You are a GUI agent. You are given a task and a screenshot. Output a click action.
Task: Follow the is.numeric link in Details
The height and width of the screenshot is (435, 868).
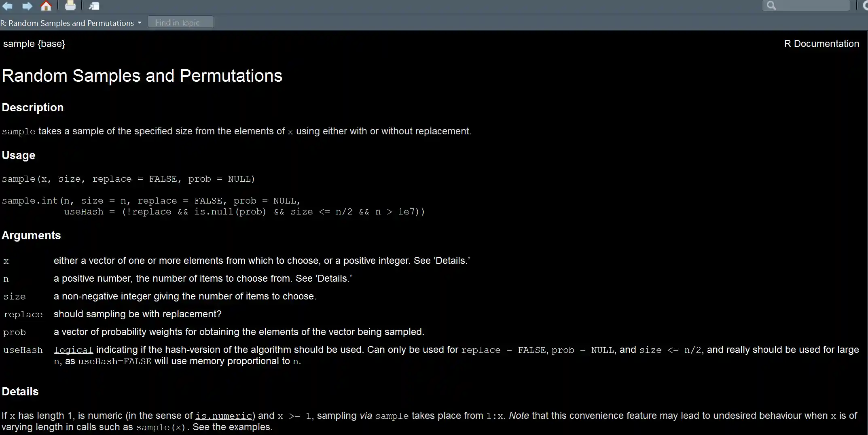[224, 416]
